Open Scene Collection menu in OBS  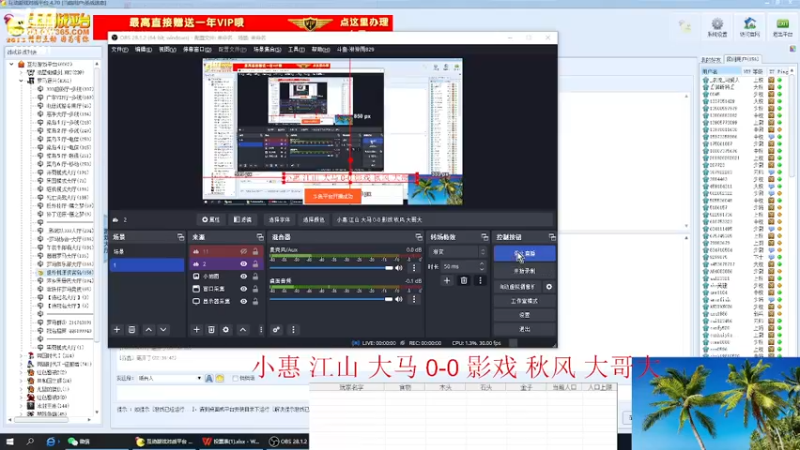point(267,49)
